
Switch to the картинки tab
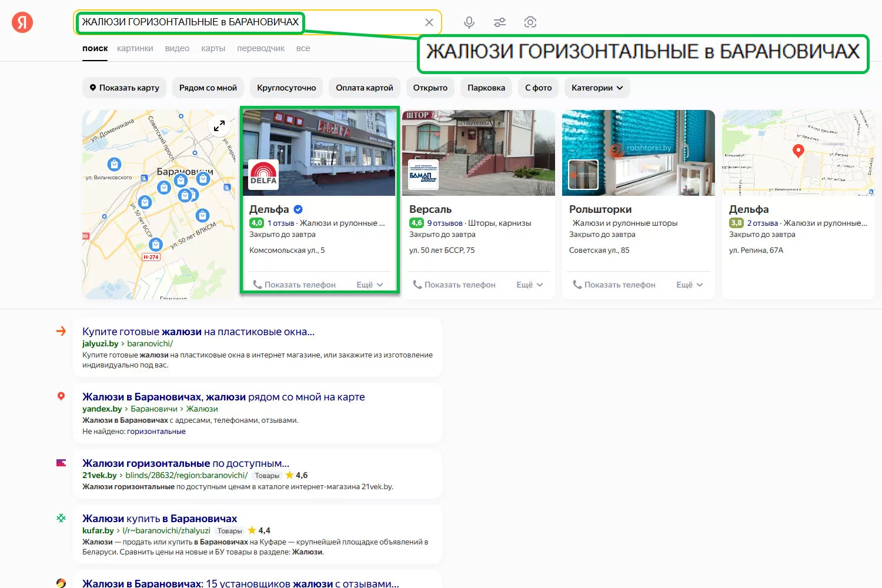coord(135,48)
